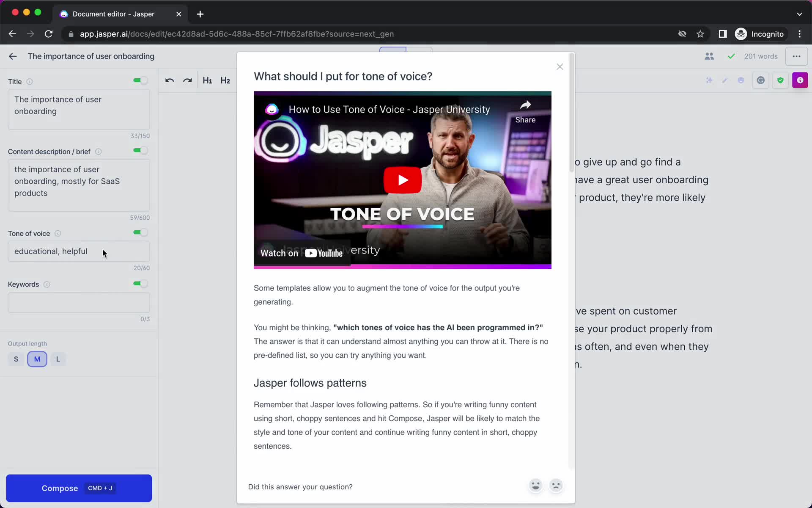Open the tab search chevron

point(799,14)
